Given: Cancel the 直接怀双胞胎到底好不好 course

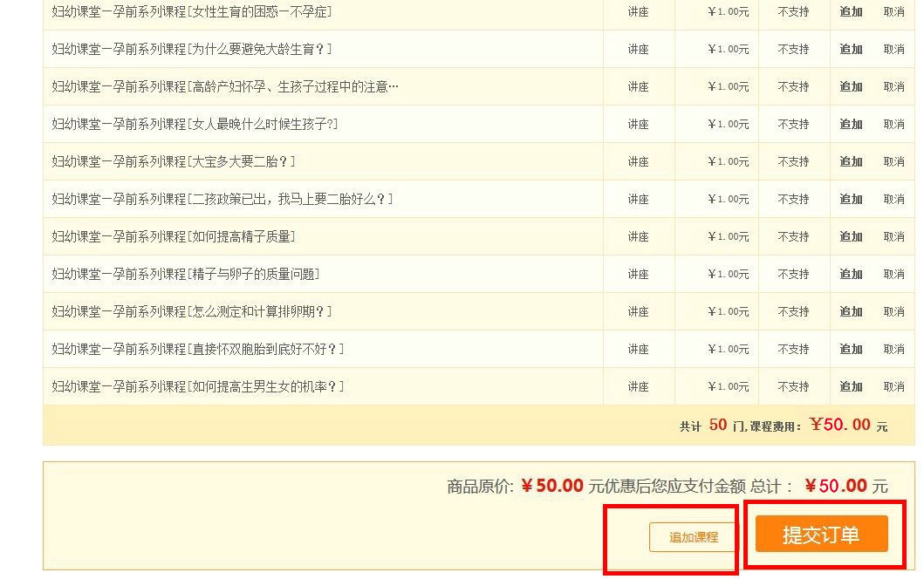Looking at the screenshot, I should pos(894,349).
